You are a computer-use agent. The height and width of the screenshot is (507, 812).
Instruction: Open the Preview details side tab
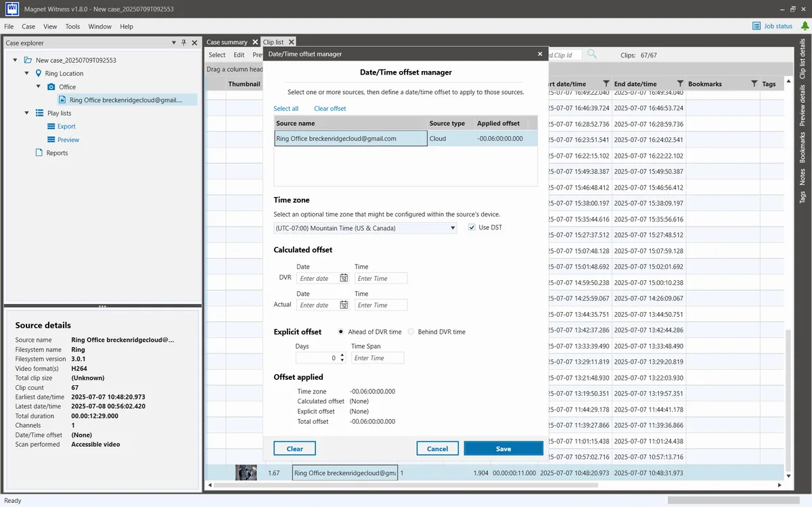[x=803, y=106]
